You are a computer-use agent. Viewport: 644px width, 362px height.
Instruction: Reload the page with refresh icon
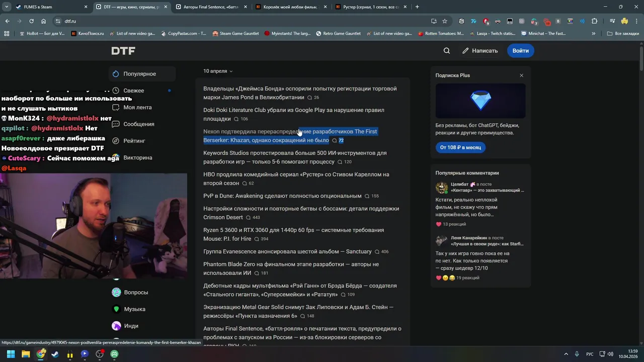tap(31, 21)
